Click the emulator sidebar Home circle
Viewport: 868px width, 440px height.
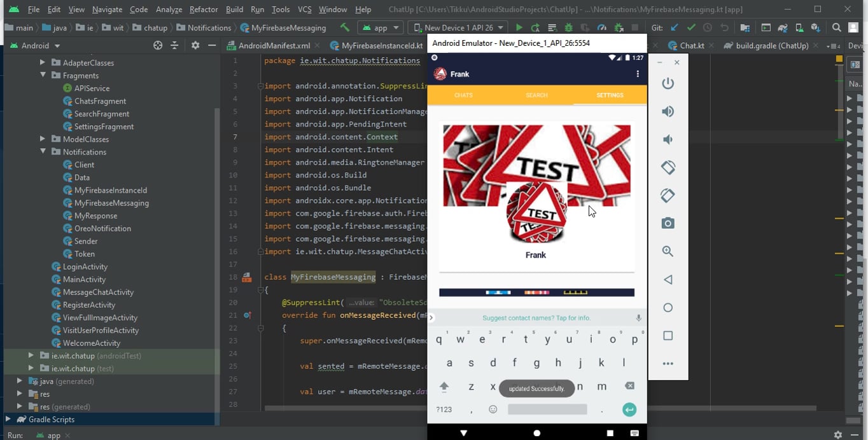[668, 307]
